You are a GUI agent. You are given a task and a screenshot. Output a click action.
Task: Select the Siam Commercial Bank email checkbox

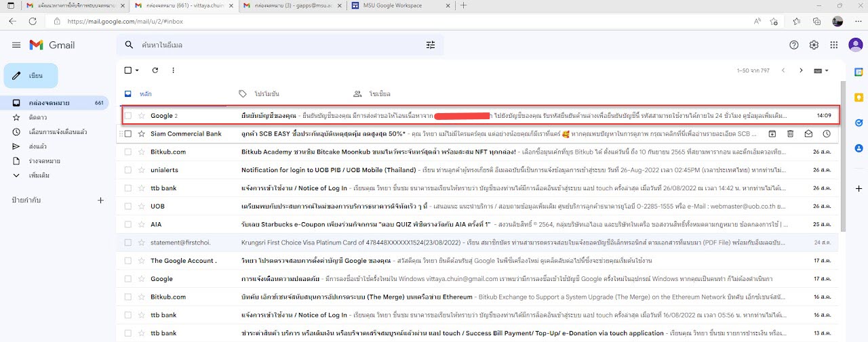(x=128, y=133)
